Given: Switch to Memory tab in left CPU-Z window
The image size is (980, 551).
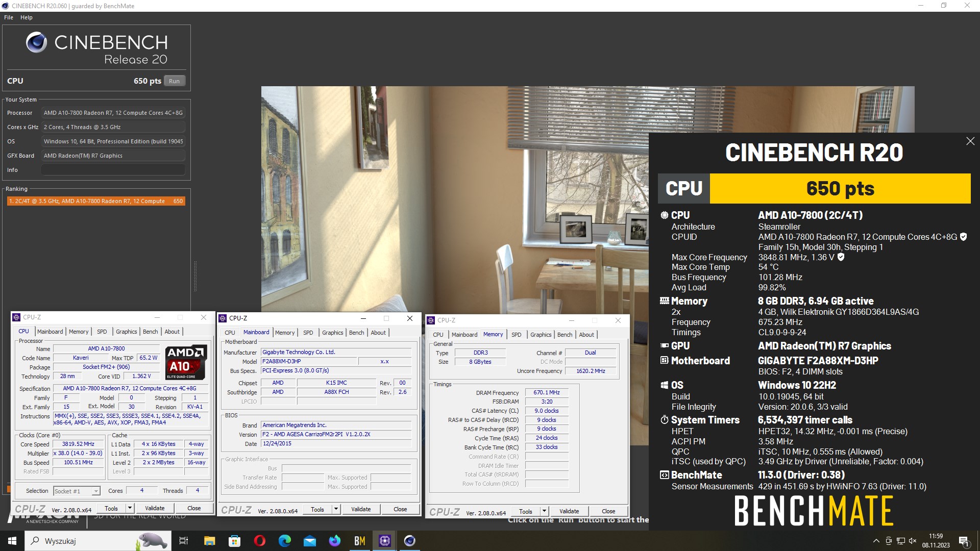Looking at the screenshot, I should pyautogui.click(x=79, y=332).
